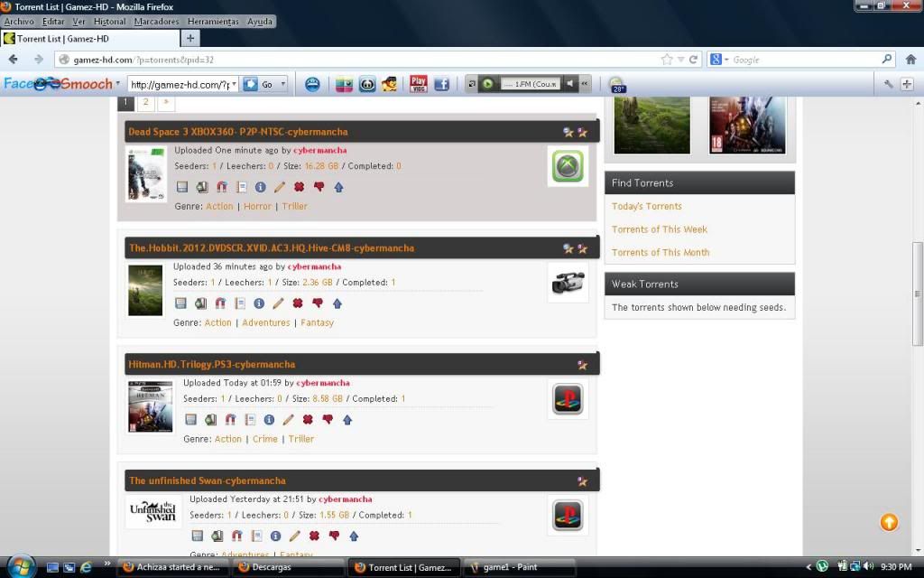Open the Google search engine dropdown
This screenshot has height=578, width=924.
coord(726,60)
